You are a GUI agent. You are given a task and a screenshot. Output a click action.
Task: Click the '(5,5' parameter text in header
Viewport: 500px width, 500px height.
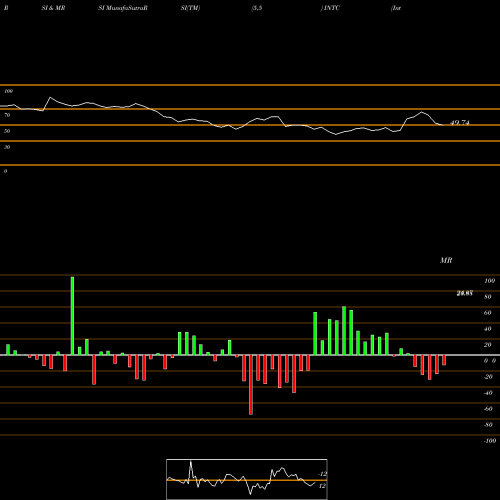click(257, 8)
